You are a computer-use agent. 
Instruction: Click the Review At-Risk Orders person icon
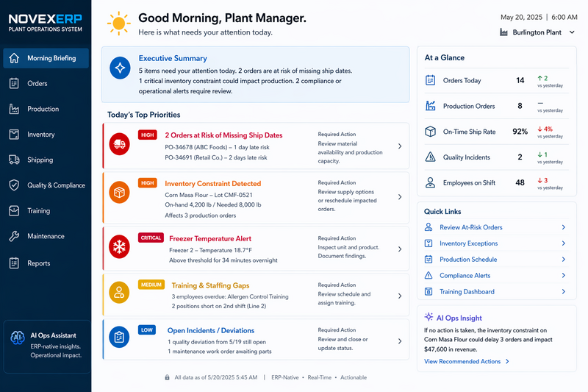tap(429, 227)
